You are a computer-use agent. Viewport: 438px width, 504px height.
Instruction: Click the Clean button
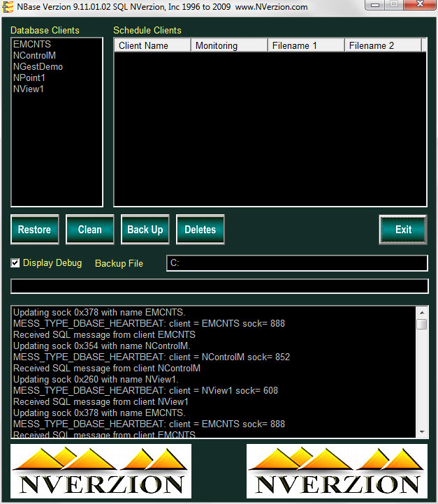click(89, 230)
